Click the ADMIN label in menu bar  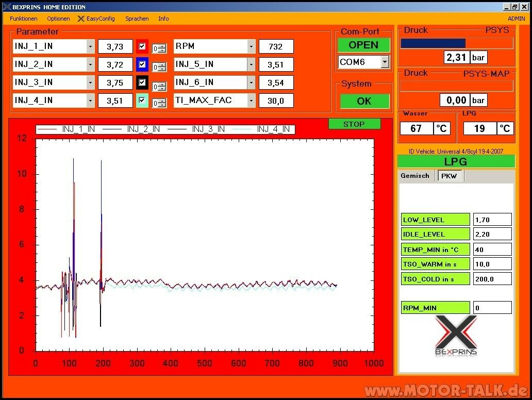click(516, 19)
